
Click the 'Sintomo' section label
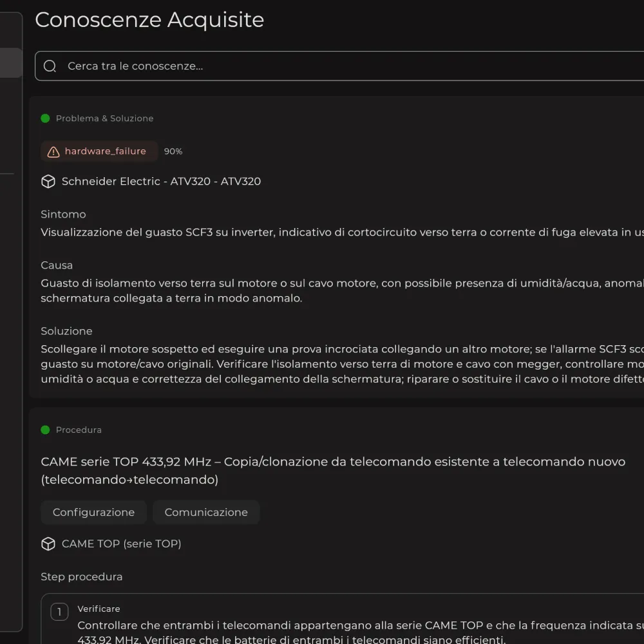(63, 214)
